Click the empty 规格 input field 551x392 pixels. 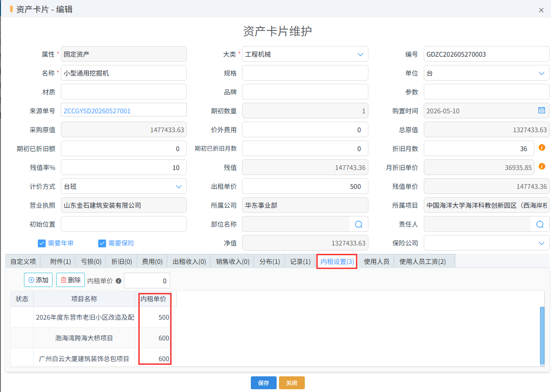[305, 73]
